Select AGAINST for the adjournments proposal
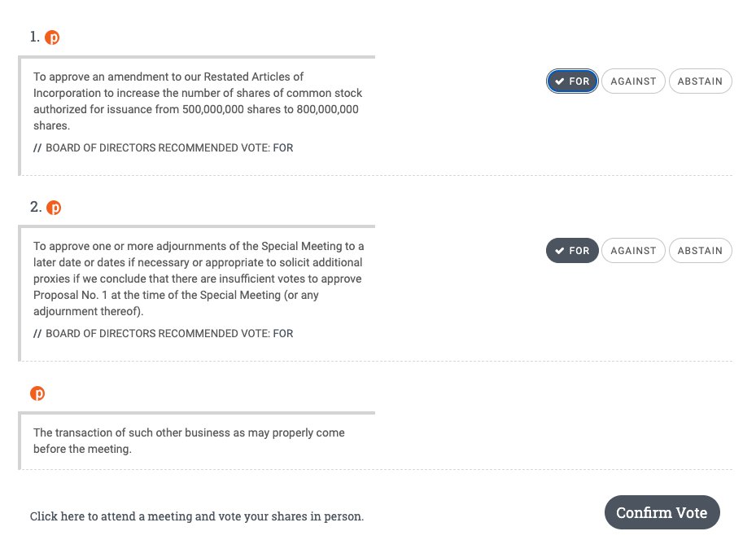The height and width of the screenshot is (540, 756). tap(633, 251)
